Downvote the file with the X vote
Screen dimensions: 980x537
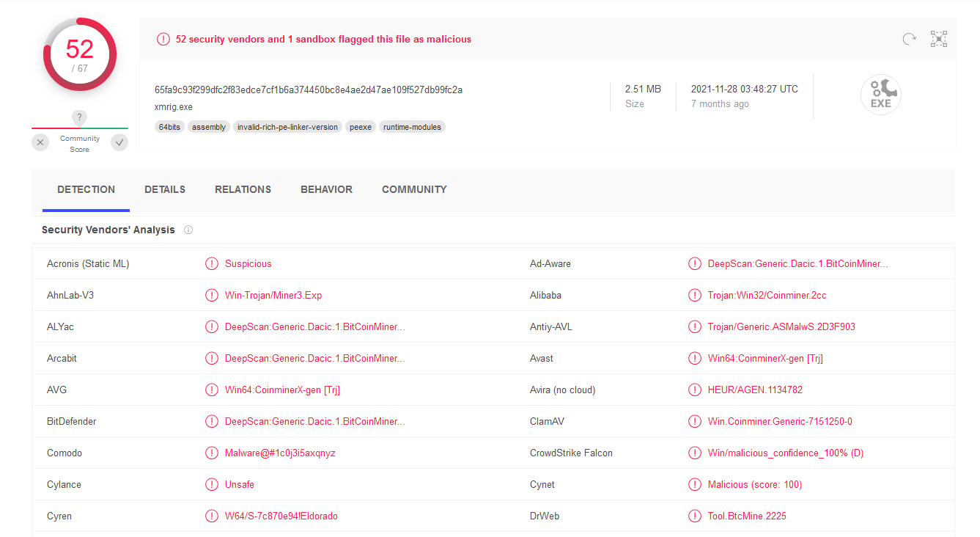tap(40, 142)
